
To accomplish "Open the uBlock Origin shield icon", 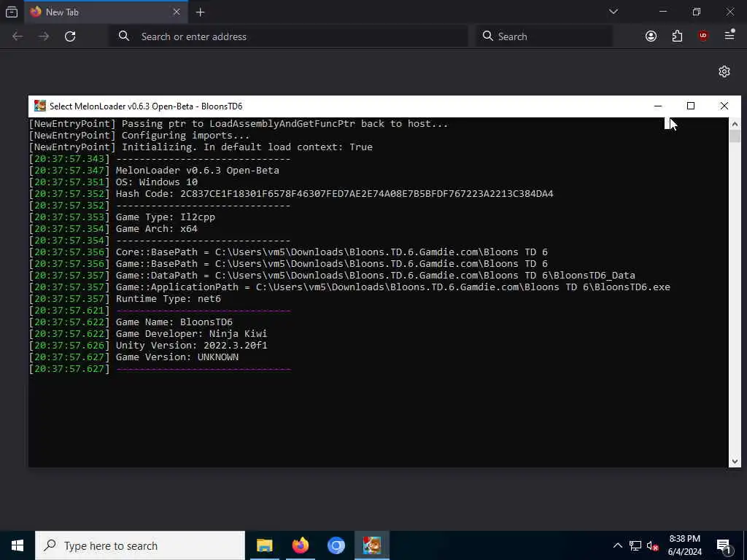I will (x=703, y=36).
